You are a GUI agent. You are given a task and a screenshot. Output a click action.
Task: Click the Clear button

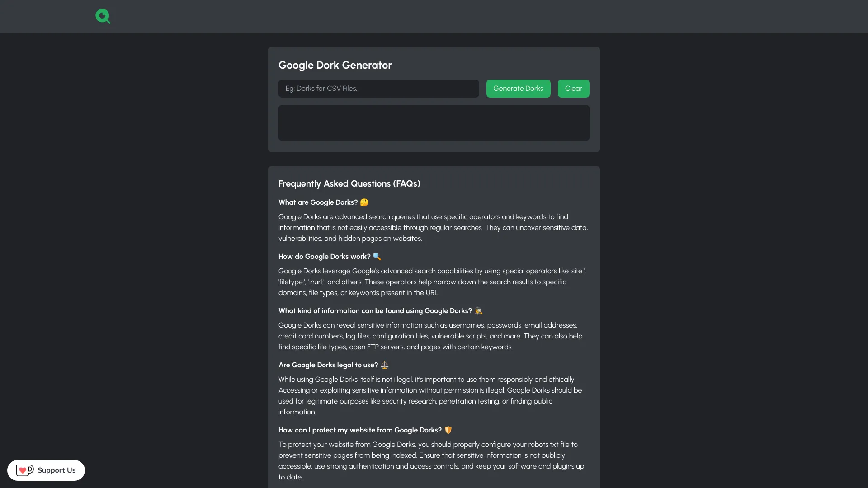pyautogui.click(x=573, y=89)
